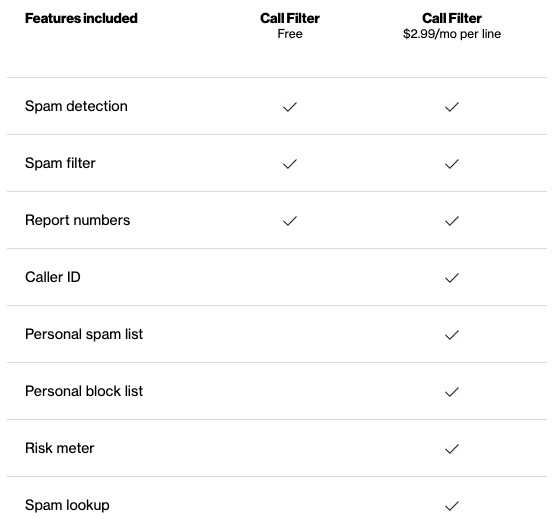Viewport: 555px width, 528px height.
Task: Select the Spam filter checkmark in paid column
Action: 452,164
